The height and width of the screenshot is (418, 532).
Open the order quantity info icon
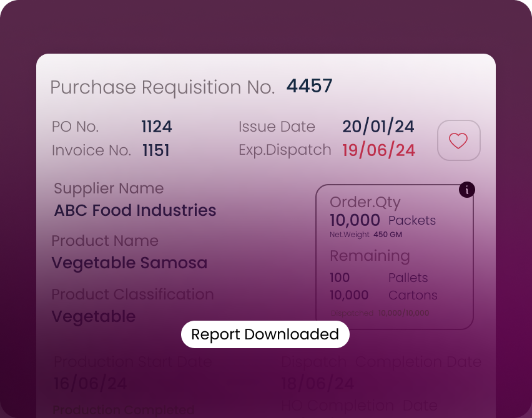tap(466, 190)
